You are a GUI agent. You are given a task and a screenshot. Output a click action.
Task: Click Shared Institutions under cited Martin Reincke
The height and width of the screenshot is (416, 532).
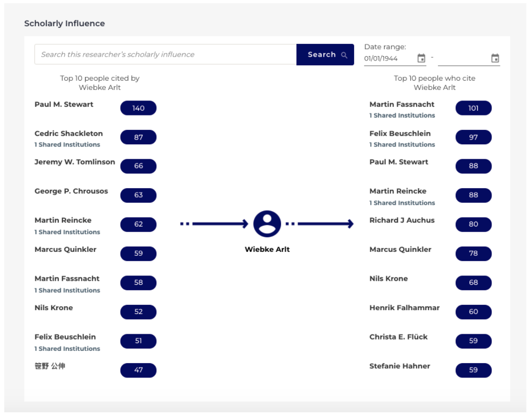pos(67,232)
